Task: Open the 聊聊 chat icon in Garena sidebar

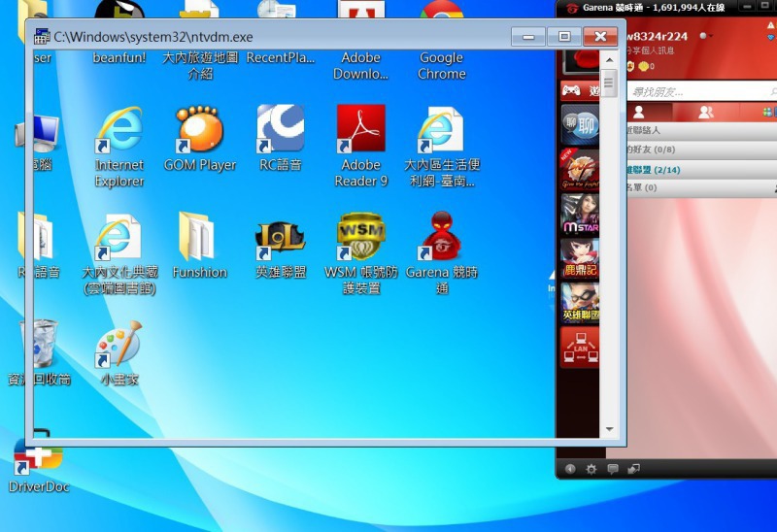Action: click(x=580, y=124)
